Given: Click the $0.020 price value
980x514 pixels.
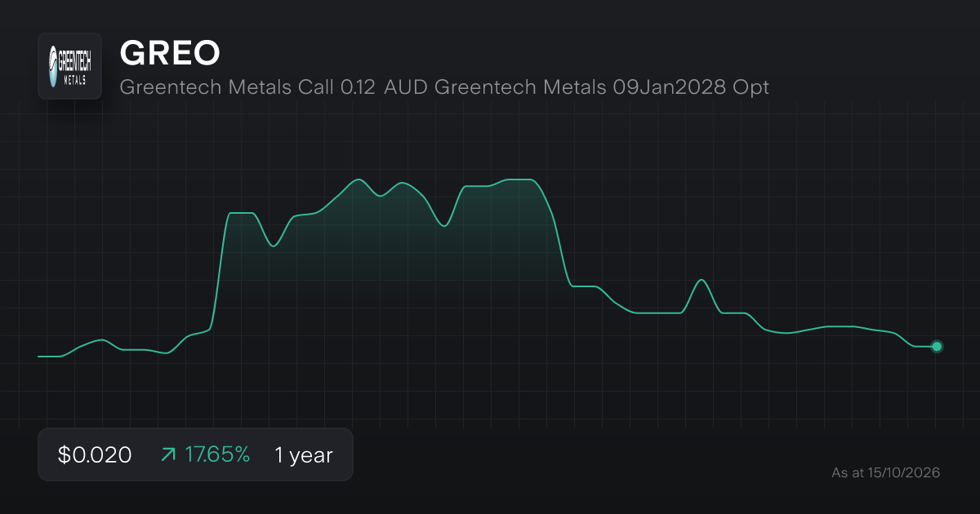Looking at the screenshot, I should coord(95,455).
